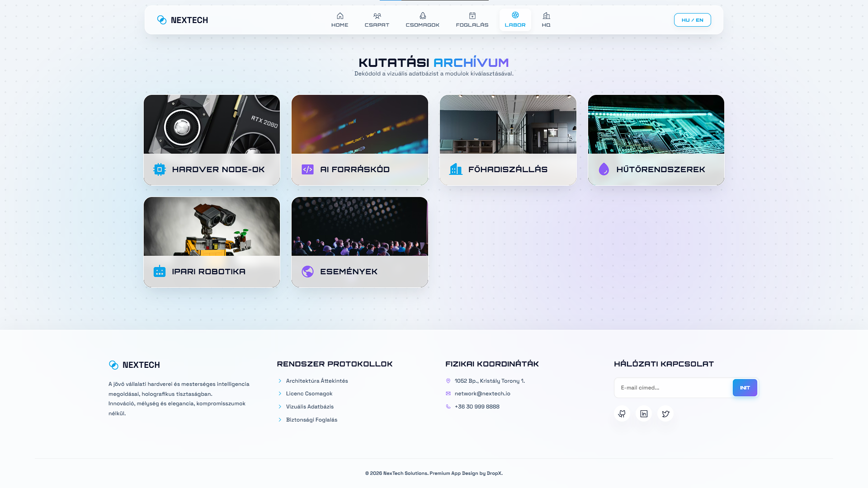Click chevron before Biztonsági Foglalás

tap(280, 420)
